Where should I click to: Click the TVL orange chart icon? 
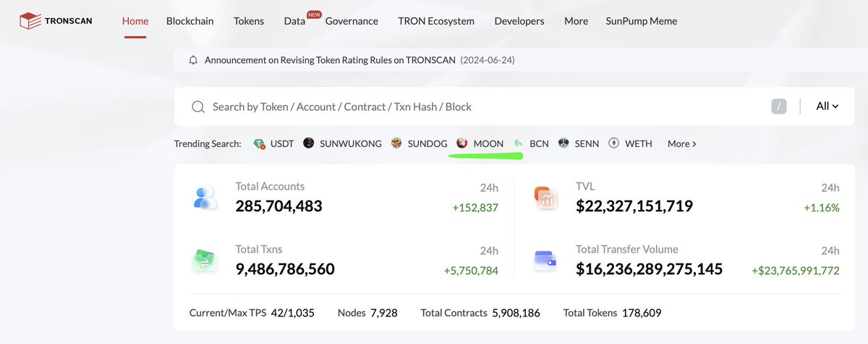click(546, 198)
